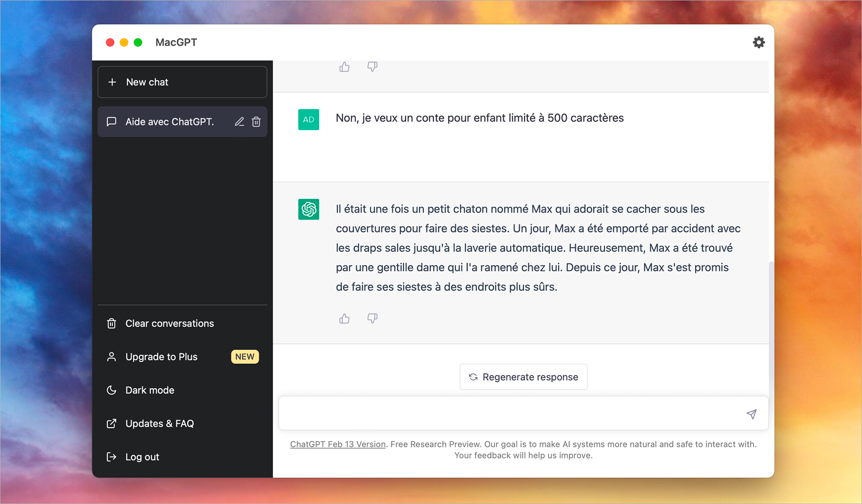Open the Aide avec ChatGPT conversation

click(182, 122)
